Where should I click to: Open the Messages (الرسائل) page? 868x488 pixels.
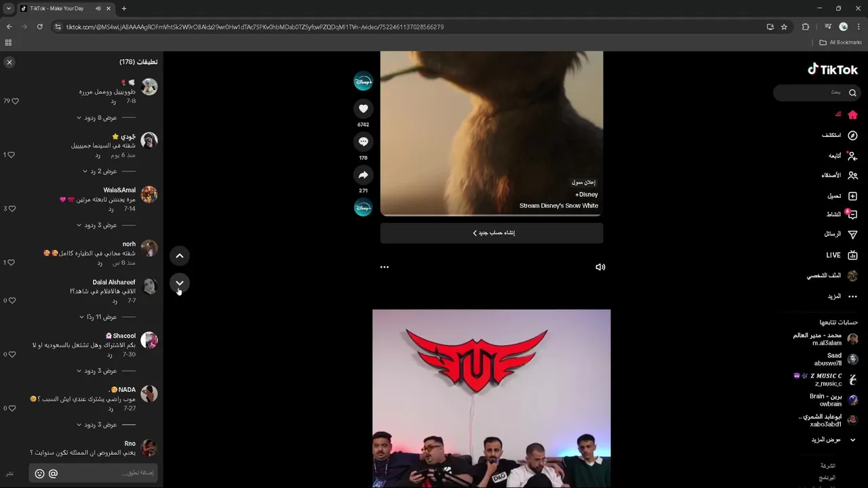[x=841, y=234]
